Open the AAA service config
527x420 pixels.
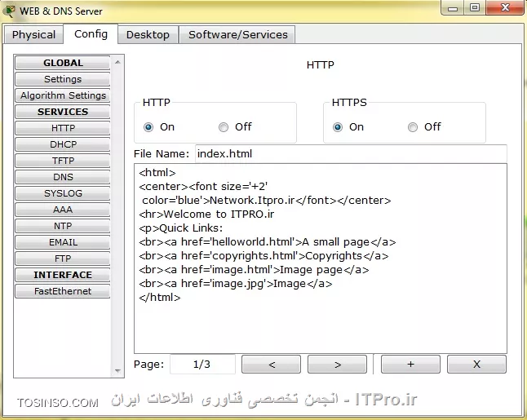tap(63, 210)
